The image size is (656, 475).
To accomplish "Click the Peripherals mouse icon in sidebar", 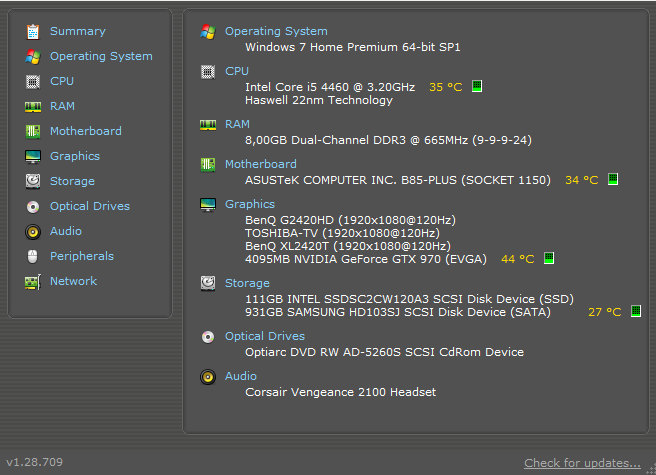I will [x=33, y=257].
